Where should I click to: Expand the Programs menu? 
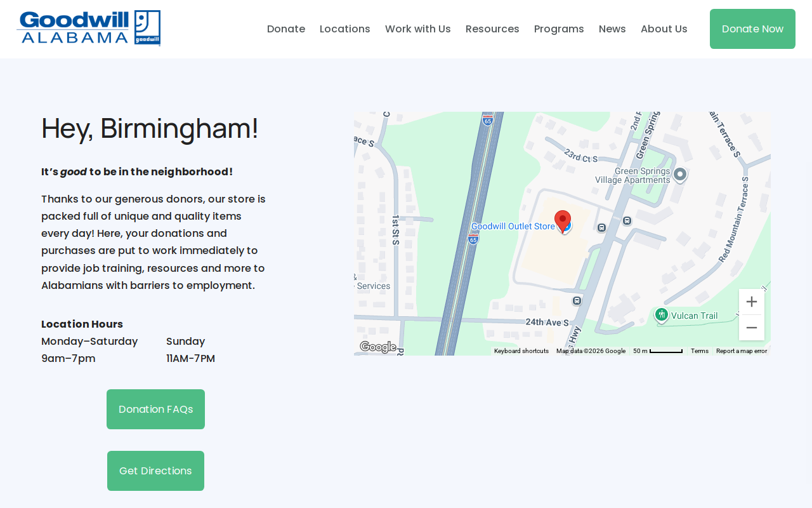pyautogui.click(x=559, y=29)
